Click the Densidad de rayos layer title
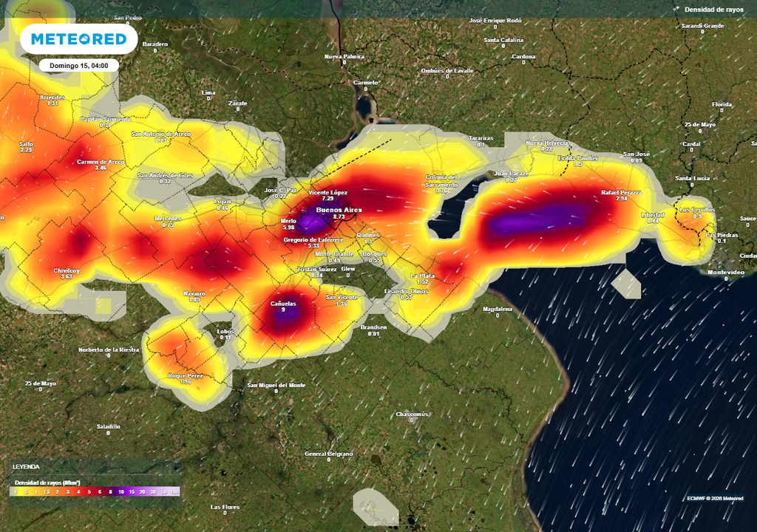The height and width of the screenshot is (532, 757). (714, 10)
